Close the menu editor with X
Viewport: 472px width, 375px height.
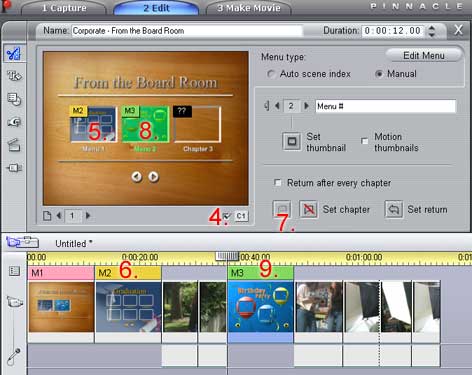point(459,30)
